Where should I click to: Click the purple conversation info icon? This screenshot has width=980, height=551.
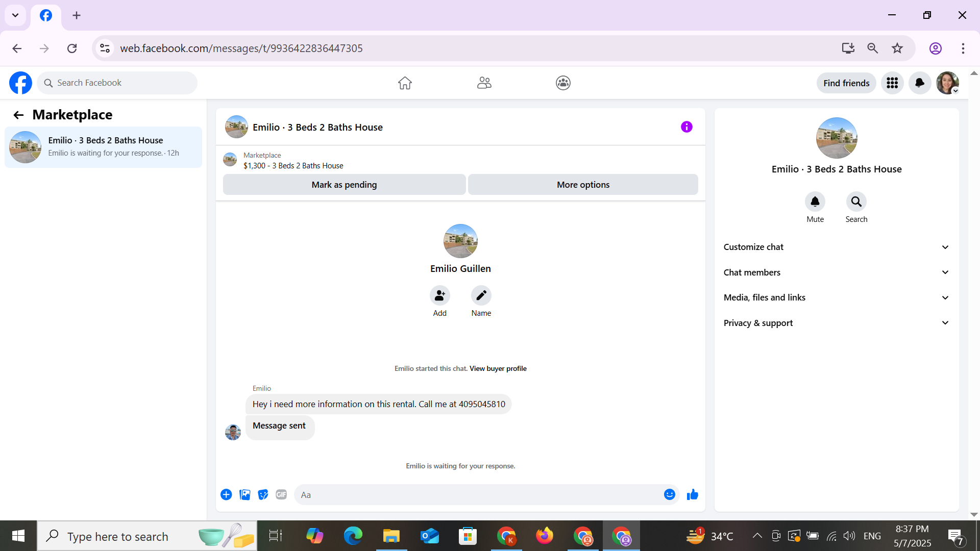[x=687, y=127]
